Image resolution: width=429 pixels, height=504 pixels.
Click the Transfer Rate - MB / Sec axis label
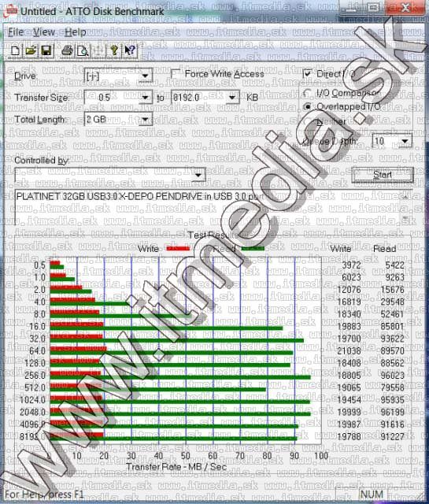(176, 467)
